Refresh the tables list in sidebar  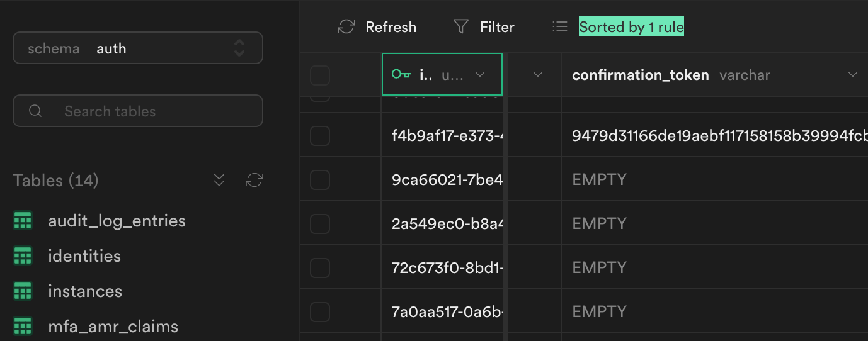[254, 181]
